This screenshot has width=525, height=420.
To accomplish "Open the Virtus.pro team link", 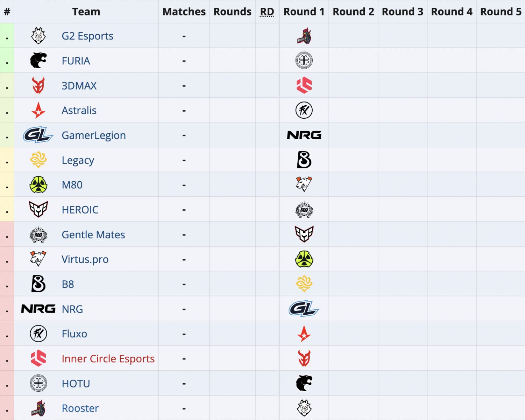I will pyautogui.click(x=85, y=259).
